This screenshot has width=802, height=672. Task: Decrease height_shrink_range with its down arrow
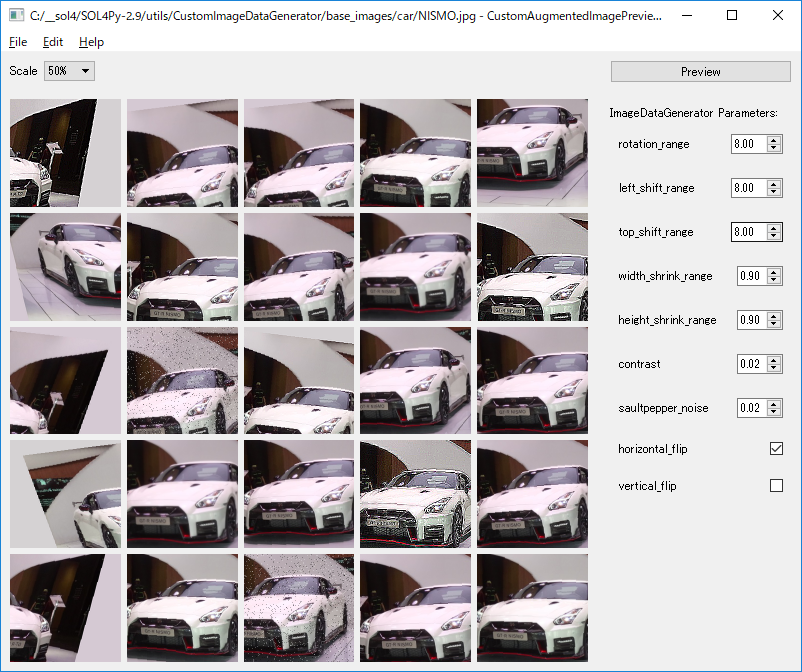point(774,324)
